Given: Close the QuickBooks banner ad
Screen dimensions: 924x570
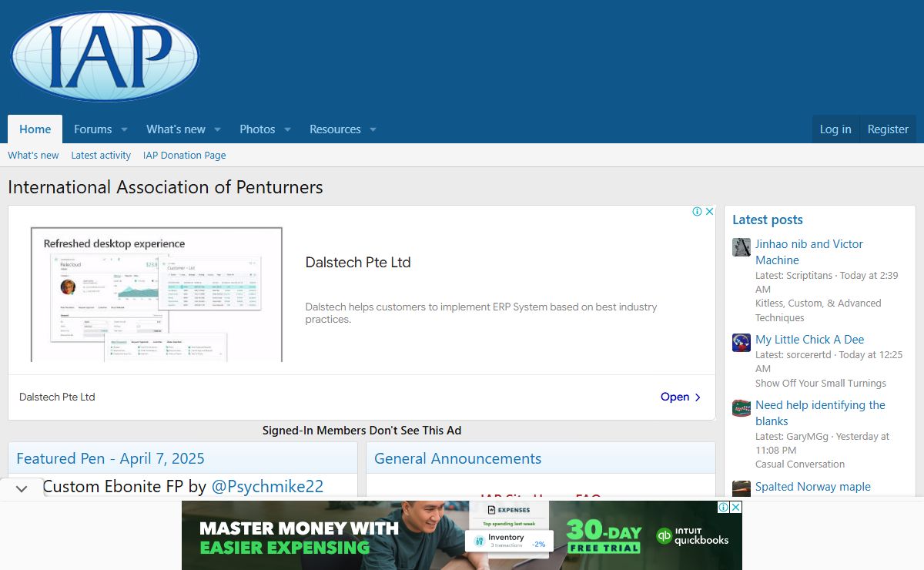Looking at the screenshot, I should pyautogui.click(x=736, y=507).
